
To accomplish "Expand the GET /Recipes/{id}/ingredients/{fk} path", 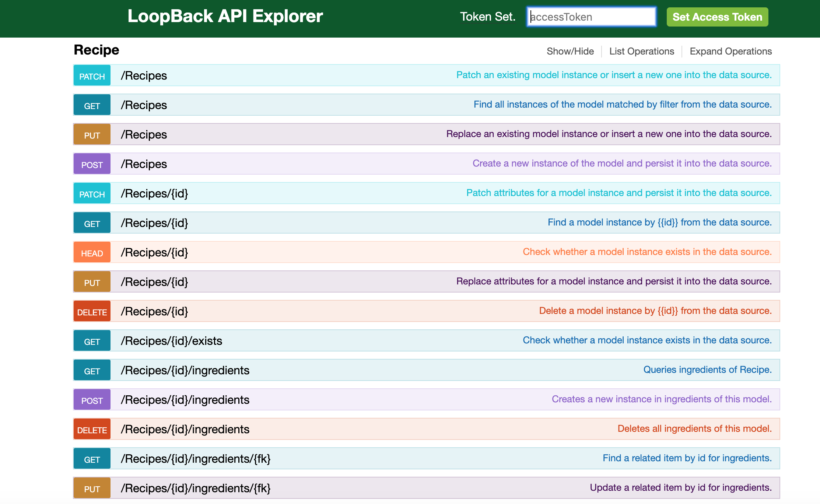I will (196, 459).
